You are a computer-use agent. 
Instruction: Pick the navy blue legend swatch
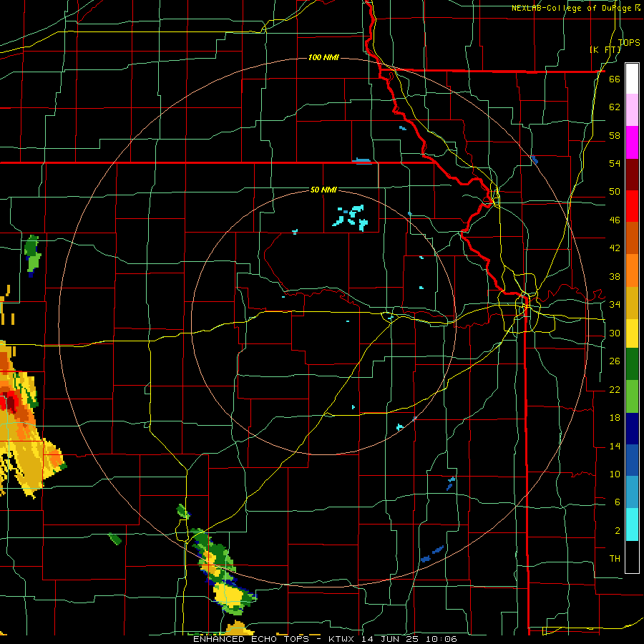(632, 429)
